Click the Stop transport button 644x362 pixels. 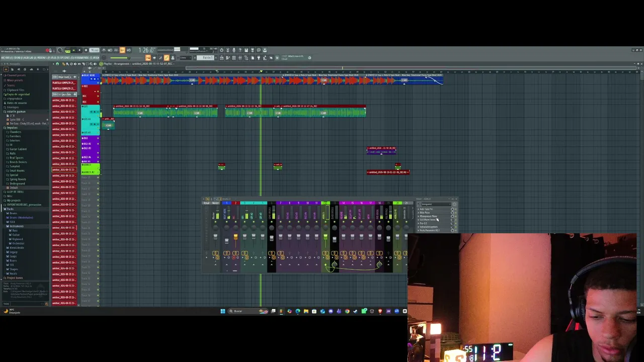pos(79,50)
